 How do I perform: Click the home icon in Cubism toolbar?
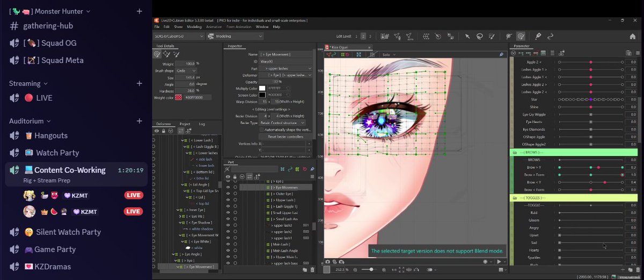[632, 36]
